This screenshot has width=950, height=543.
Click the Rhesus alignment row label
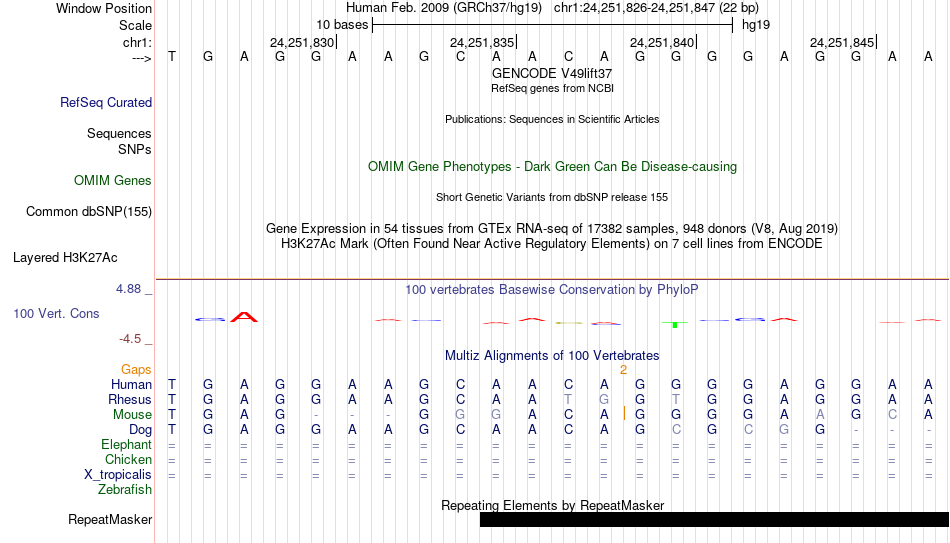[130, 400]
